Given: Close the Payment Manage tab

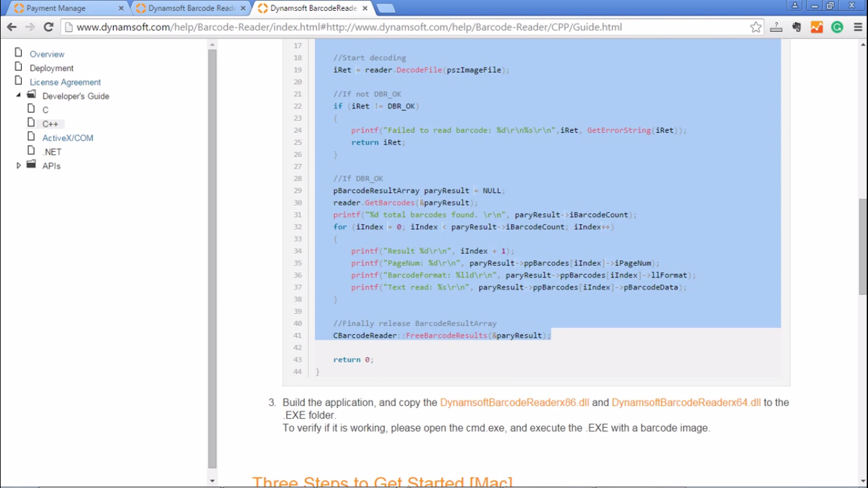Looking at the screenshot, I should pos(121,8).
